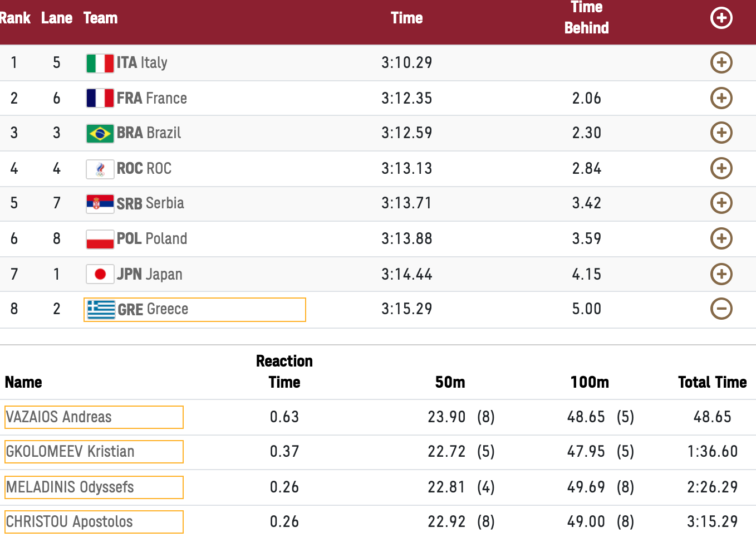Viewport: 756px width, 537px height.
Task: Expand Poland row plus icon
Action: 721,238
